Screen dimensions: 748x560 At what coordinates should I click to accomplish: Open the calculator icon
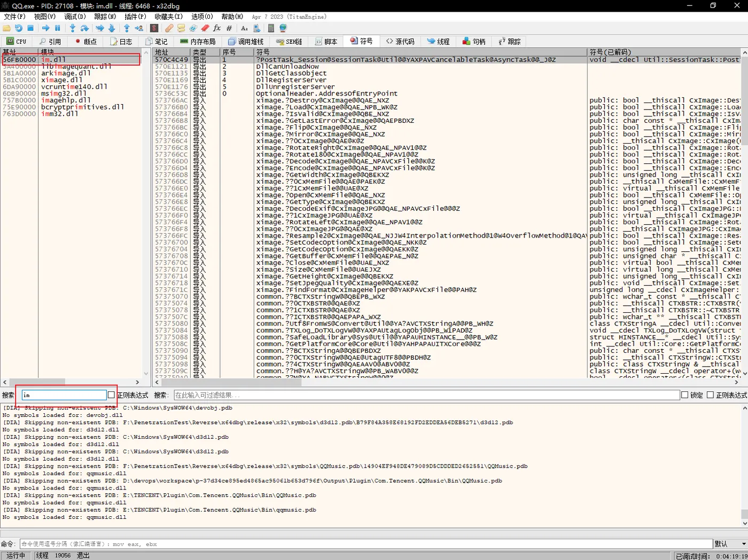[x=271, y=28]
